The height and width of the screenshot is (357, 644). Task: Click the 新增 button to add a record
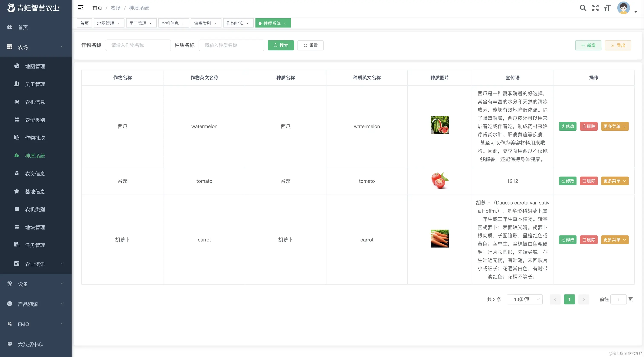[x=588, y=45]
